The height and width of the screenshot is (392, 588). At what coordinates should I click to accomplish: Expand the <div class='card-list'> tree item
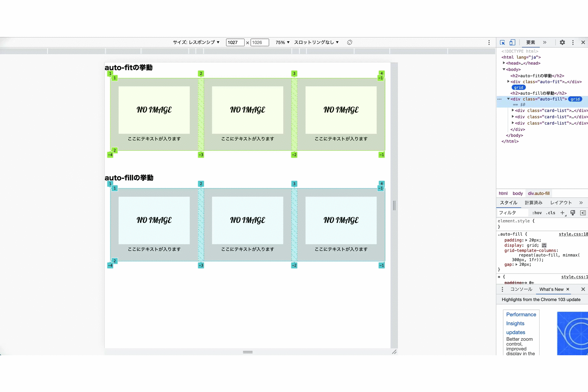(x=513, y=110)
